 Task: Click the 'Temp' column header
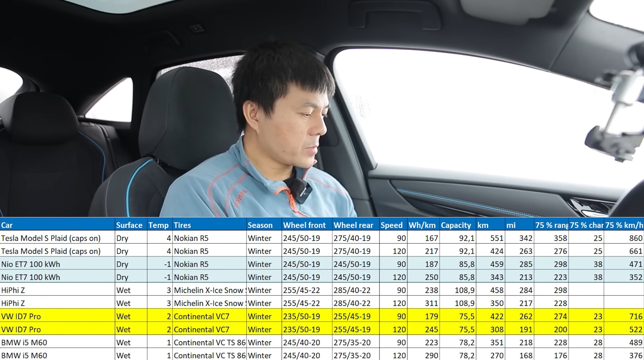coord(160,225)
